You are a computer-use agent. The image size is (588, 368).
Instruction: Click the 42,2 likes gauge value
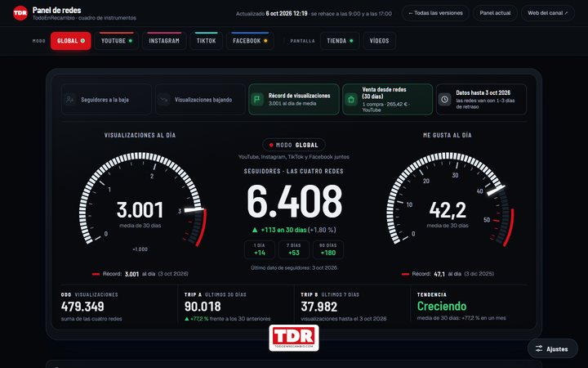(448, 210)
